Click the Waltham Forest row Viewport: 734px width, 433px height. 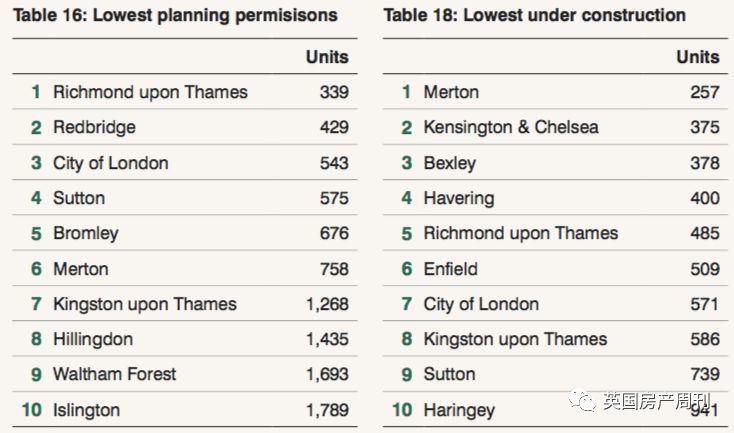[185, 374]
